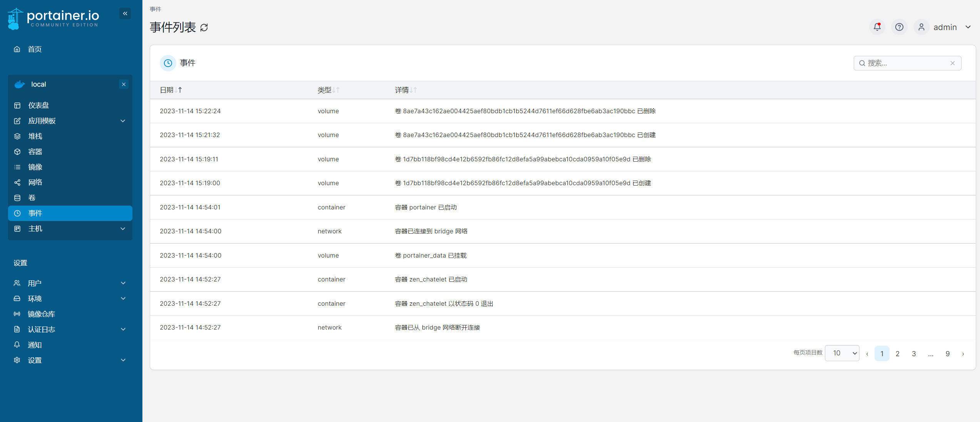
Task: Click the refresh icon beside 事件列表
Action: click(204, 27)
